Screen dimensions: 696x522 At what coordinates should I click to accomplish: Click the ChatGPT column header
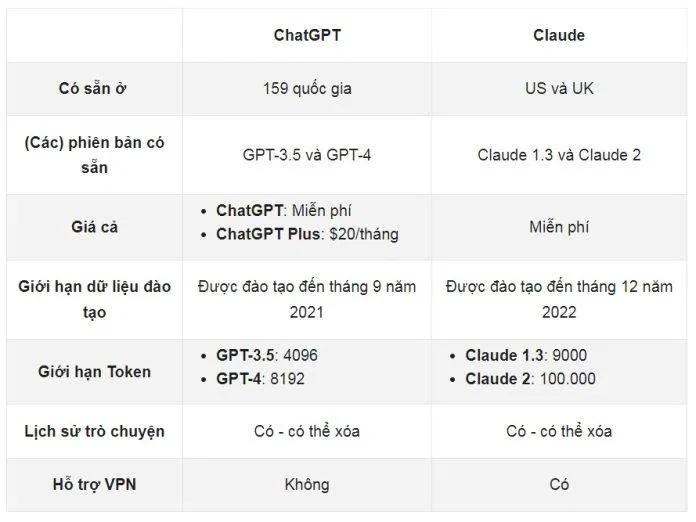(x=306, y=35)
